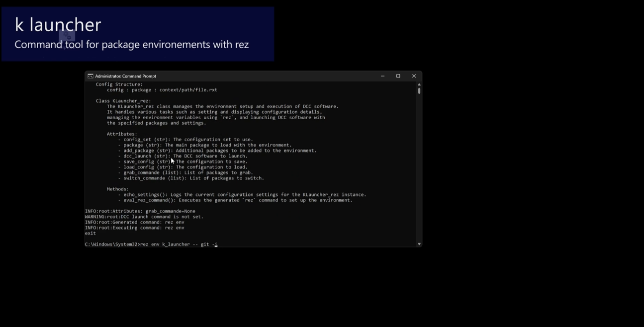
Task: Click the 'config_set (str)' attribute line
Action: click(x=185, y=140)
